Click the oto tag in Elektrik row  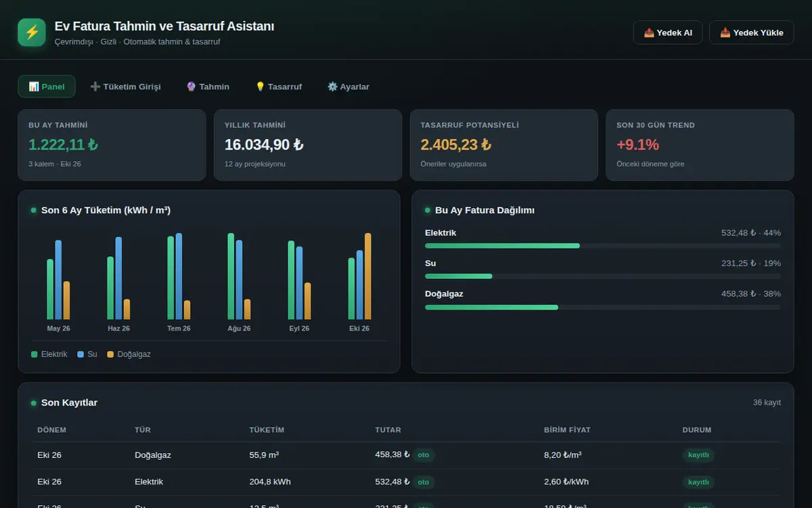424,482
